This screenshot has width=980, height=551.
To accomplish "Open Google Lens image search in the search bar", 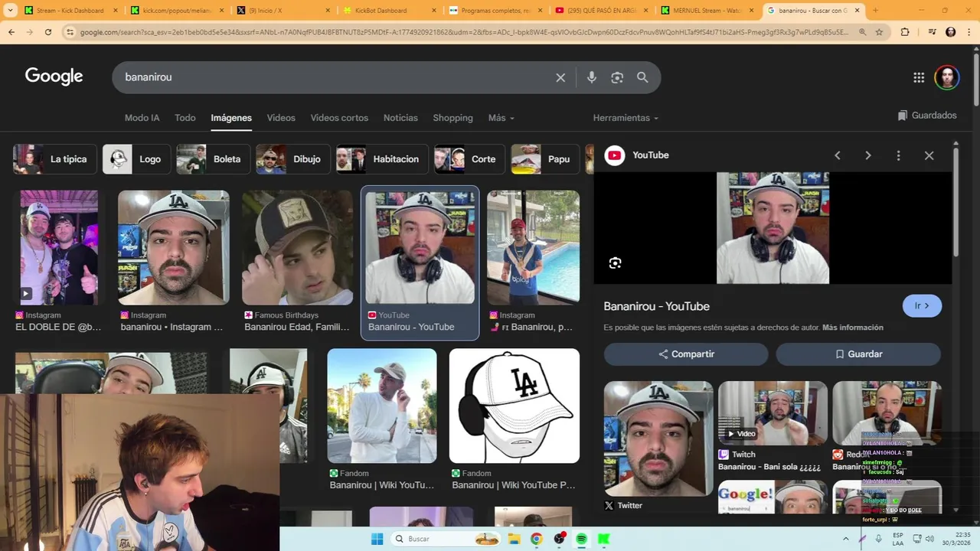I will [x=617, y=77].
